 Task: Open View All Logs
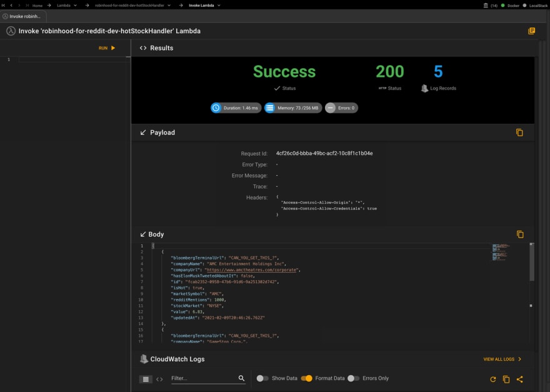(502, 359)
